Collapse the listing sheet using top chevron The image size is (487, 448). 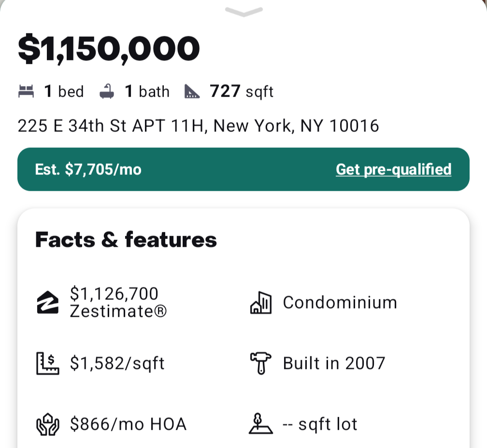(244, 12)
